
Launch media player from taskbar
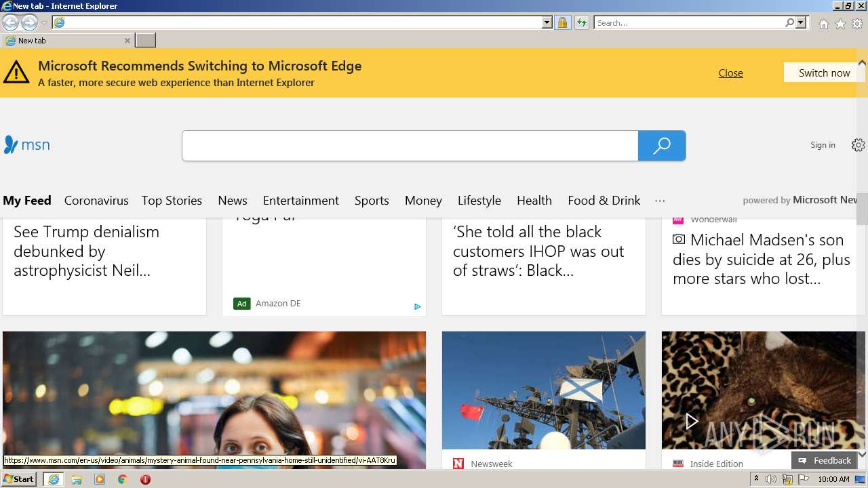[x=100, y=479]
